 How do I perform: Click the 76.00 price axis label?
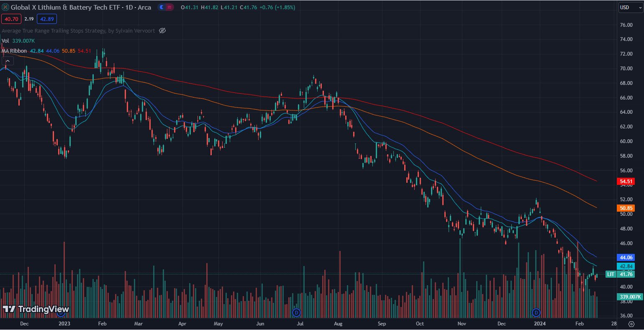click(626, 25)
